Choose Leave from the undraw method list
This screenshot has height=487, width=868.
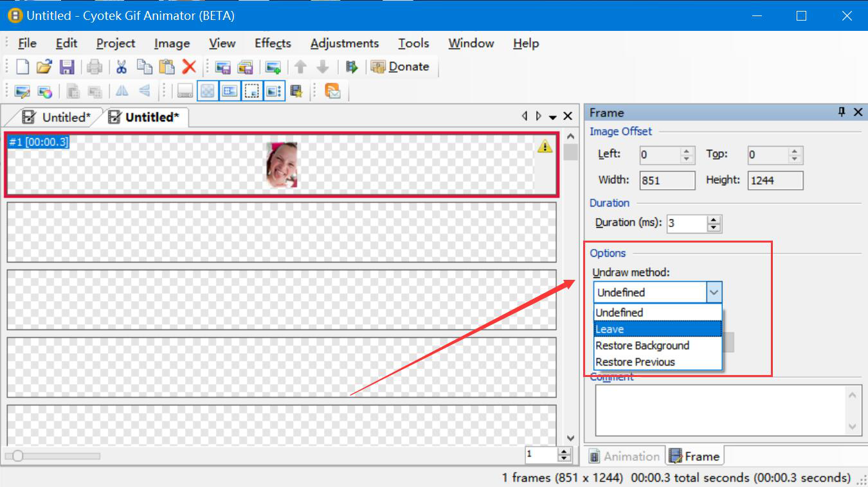(x=658, y=329)
